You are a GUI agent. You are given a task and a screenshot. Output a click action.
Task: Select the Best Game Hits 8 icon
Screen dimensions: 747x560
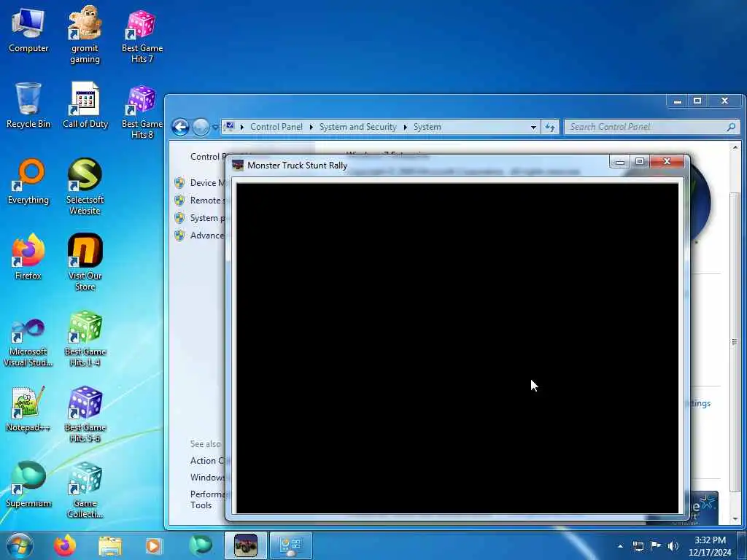142,111
